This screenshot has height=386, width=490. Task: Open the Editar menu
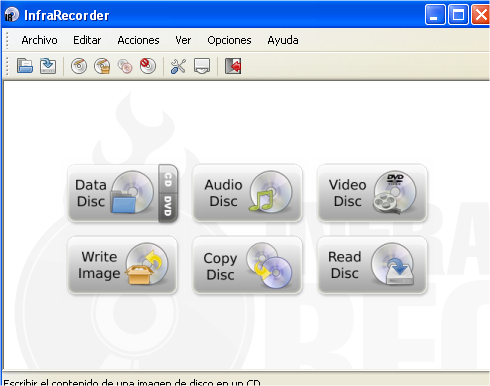coord(87,40)
